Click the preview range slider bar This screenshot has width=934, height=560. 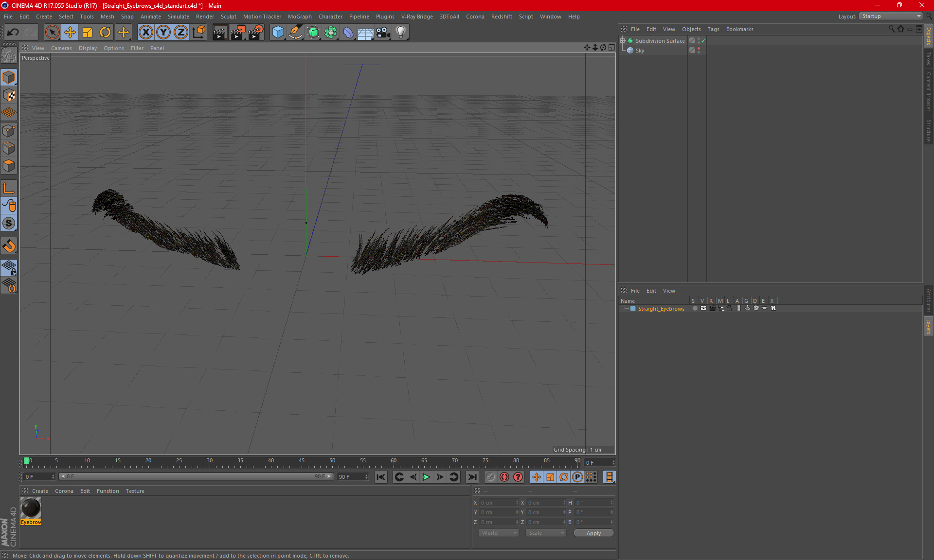pyautogui.click(x=196, y=476)
